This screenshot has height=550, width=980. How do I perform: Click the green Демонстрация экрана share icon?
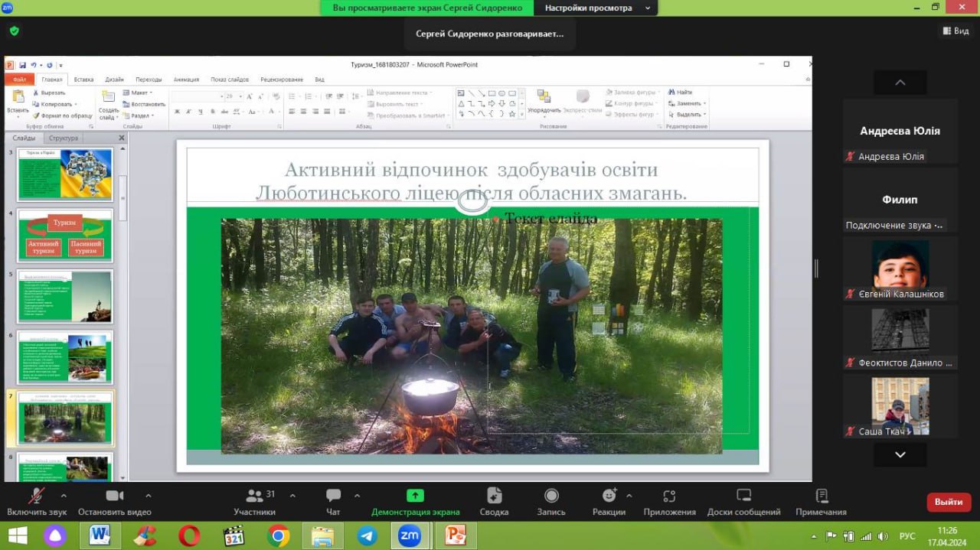415,495
